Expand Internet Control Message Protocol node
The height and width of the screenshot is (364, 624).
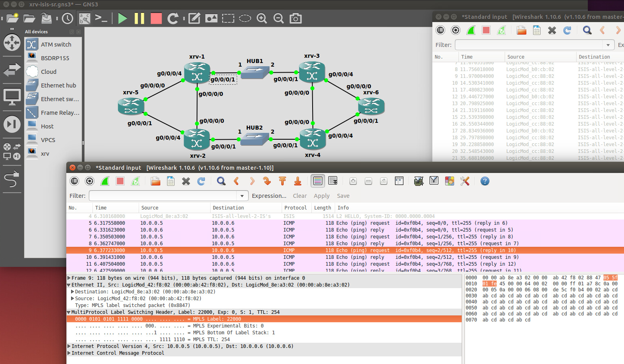click(69, 353)
